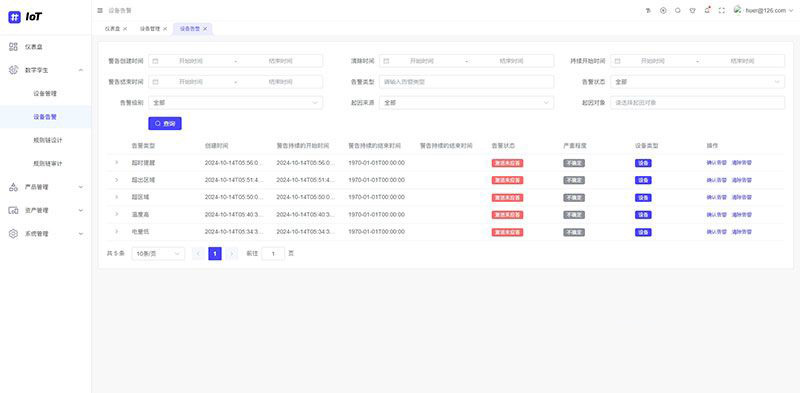Select page 1 in pagination
800x393 pixels.
215,254
